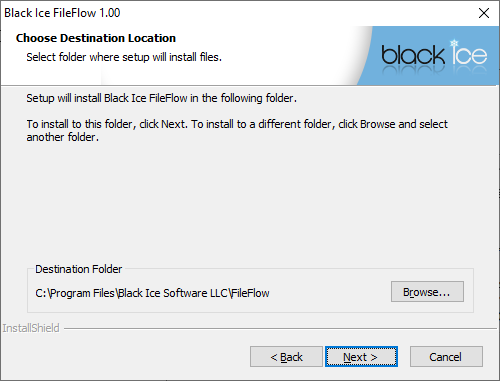Select the C:\Program Files destination path text
The image size is (500, 381).
[152, 293]
